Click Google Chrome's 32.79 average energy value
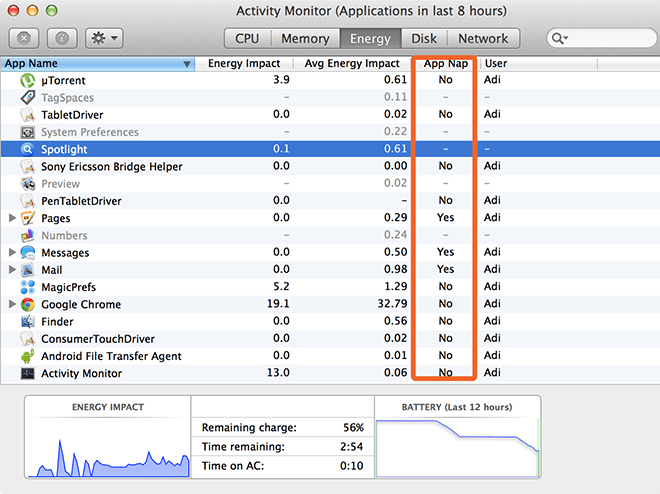 392,304
